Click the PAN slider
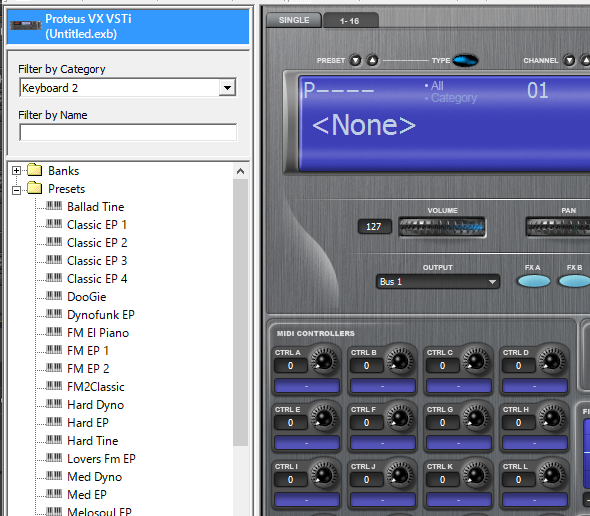The height and width of the screenshot is (516, 590). (x=558, y=227)
